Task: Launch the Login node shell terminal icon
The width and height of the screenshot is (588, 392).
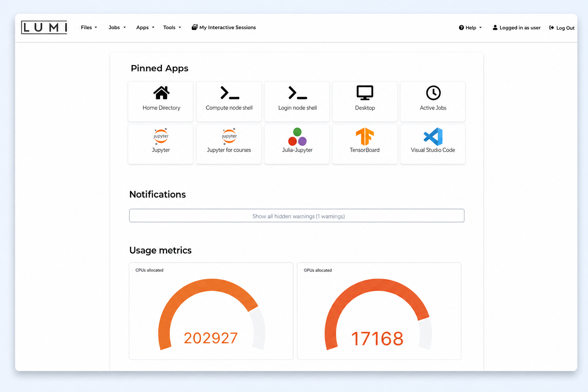Action: pos(297,93)
